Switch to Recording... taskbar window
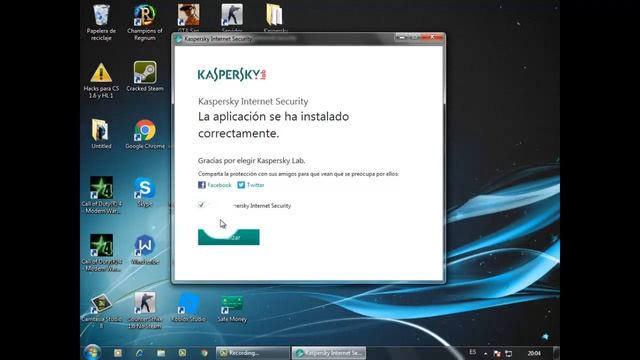 [253, 353]
